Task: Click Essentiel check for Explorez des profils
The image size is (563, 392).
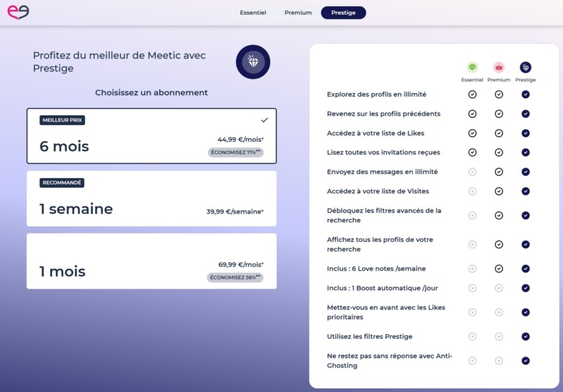Action: (x=472, y=95)
